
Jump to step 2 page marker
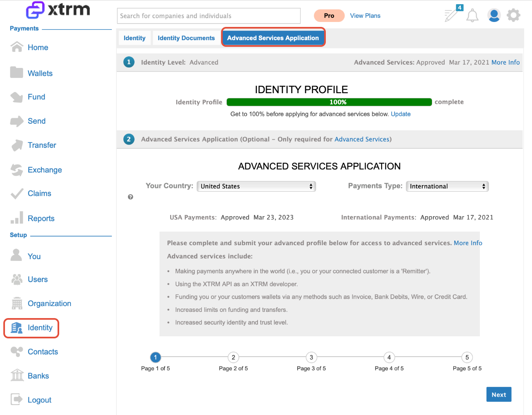click(x=234, y=357)
